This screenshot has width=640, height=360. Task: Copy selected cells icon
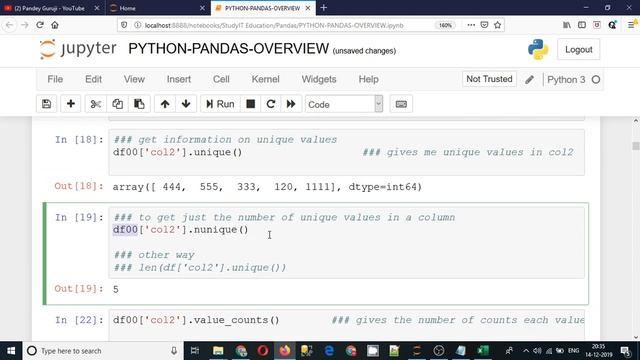118,104
